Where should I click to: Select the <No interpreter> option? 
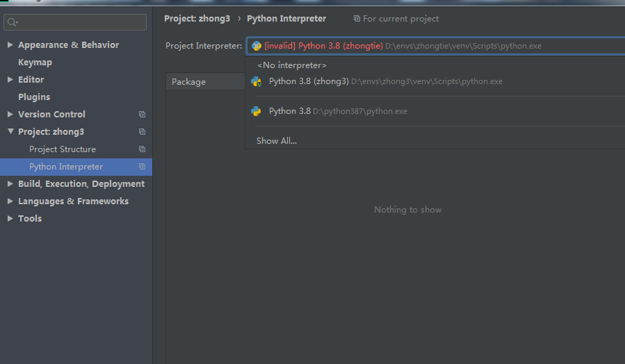click(x=292, y=65)
